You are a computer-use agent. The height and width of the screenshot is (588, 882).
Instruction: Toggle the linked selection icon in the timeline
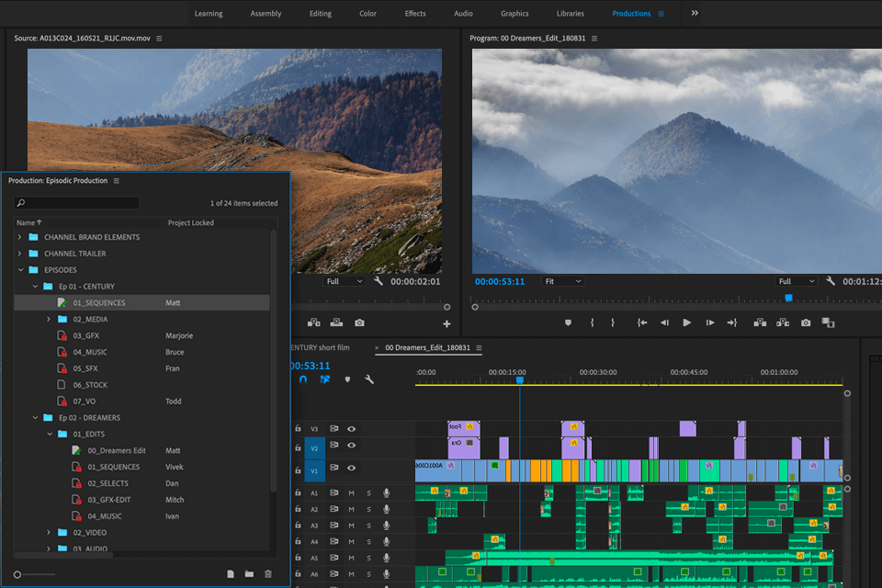(324, 379)
